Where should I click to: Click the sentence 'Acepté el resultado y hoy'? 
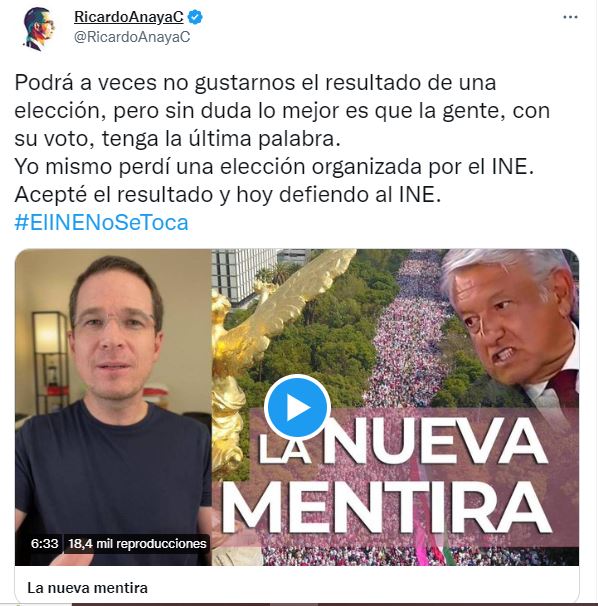tap(228, 194)
